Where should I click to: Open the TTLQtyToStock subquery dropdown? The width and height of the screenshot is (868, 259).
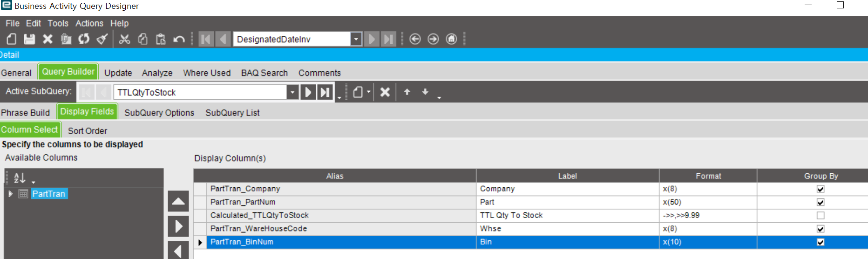tap(292, 92)
